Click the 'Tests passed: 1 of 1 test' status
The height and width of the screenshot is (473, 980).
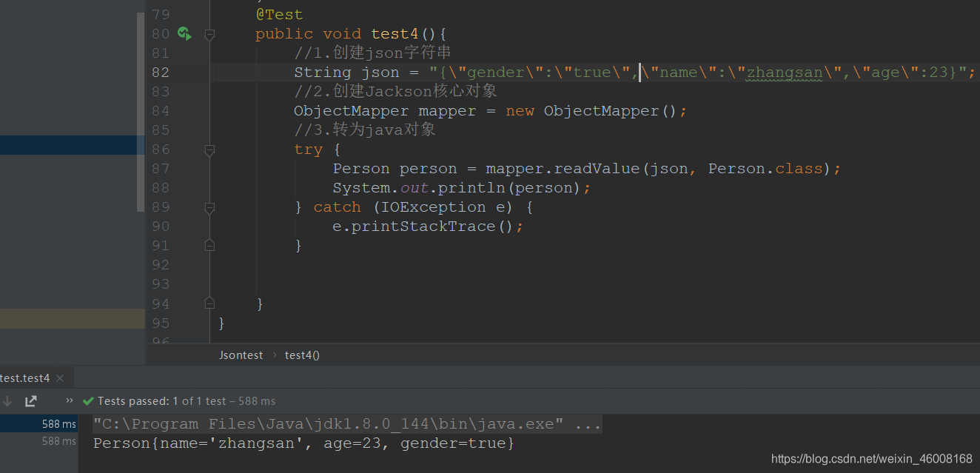[x=187, y=400]
